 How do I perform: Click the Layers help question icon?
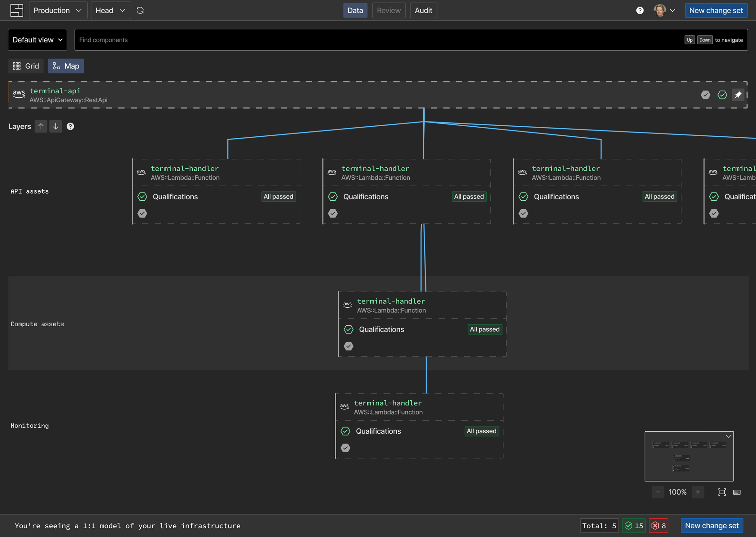pos(70,126)
